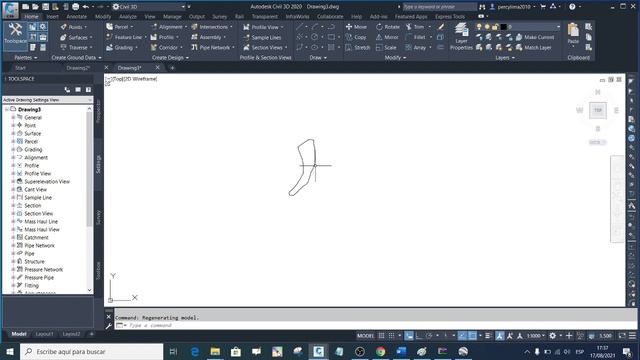Toggle object snap tracking in status bar
Viewport: 640px width, 360px height.
pos(462,336)
